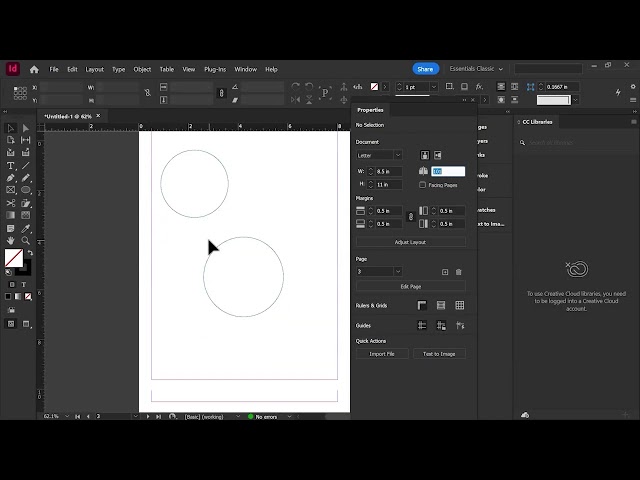Open the File menu

coord(54,69)
